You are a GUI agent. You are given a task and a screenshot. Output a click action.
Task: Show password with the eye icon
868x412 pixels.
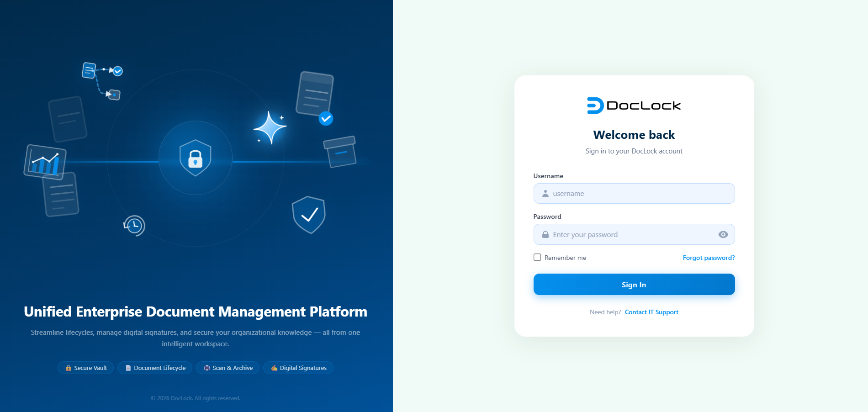(723, 234)
